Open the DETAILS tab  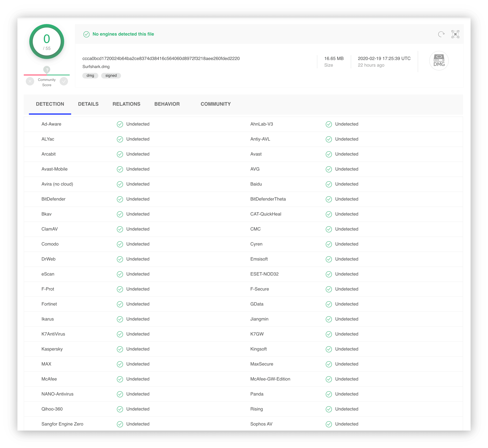88,104
